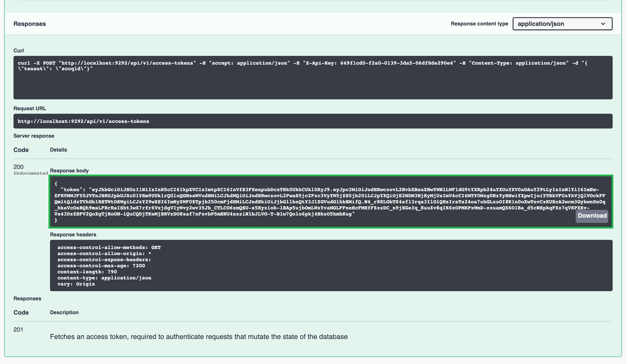This screenshot has height=364, width=627.
Task: Click the Responses section heading at top
Action: 30,24
